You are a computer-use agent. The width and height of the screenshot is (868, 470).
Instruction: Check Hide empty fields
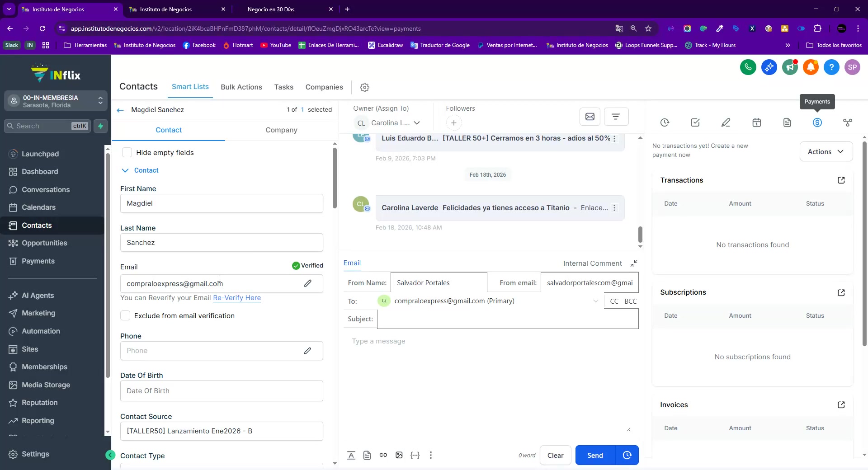127,153
